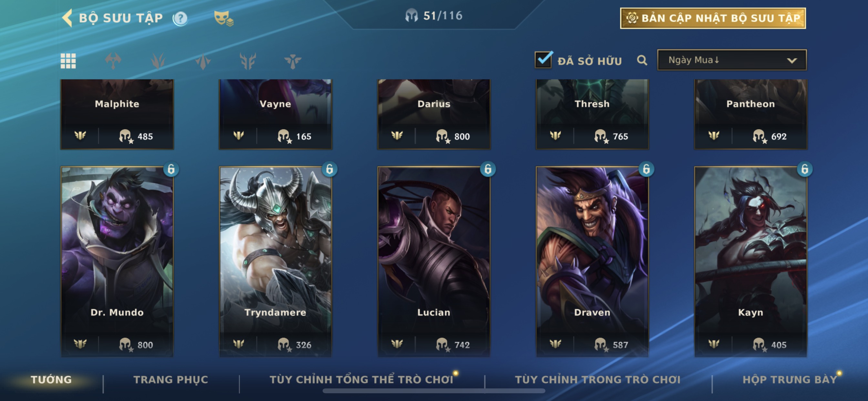Click the lock badge on Kayn card
The height and width of the screenshot is (401, 868).
point(805,169)
